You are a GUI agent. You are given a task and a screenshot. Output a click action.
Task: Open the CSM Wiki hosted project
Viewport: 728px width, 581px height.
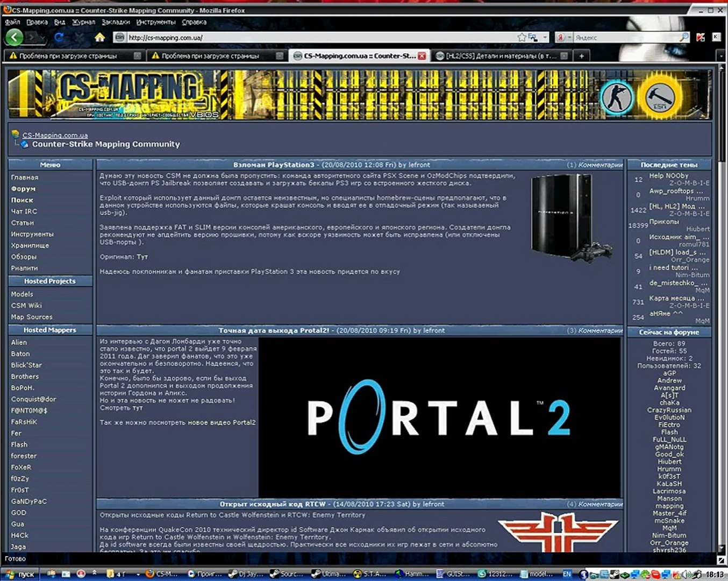pyautogui.click(x=26, y=306)
